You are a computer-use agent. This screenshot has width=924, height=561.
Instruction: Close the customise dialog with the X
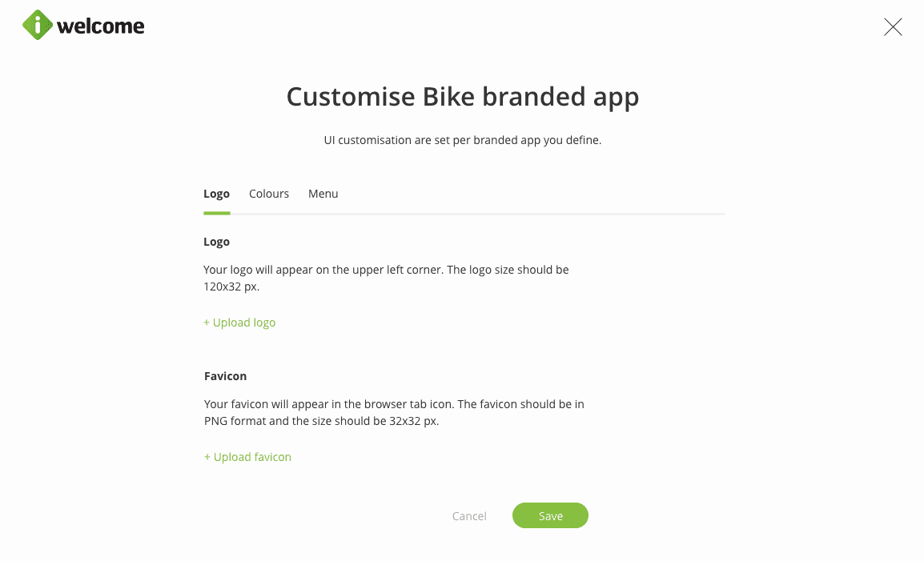click(893, 27)
